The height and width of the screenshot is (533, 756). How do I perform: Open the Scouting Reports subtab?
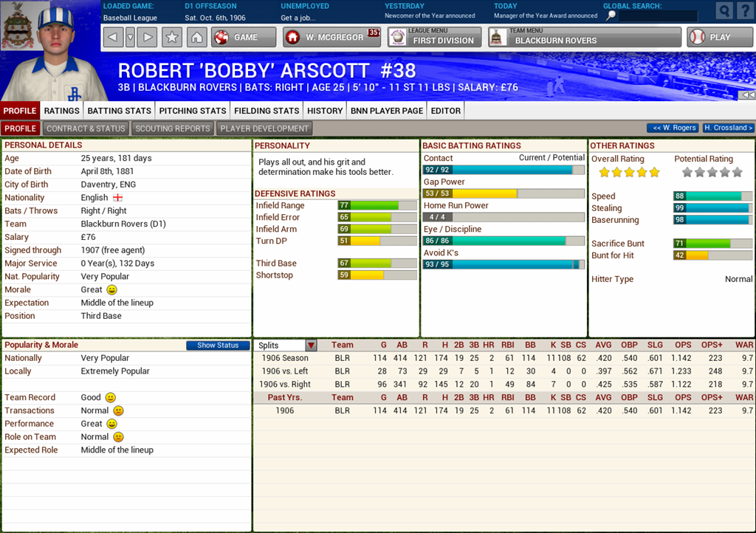point(173,128)
